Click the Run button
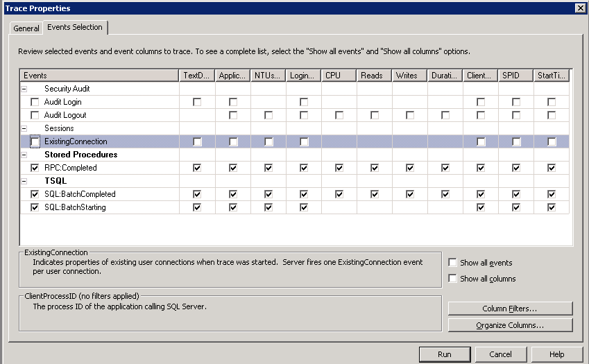Image resolution: width=589 pixels, height=364 pixels. 445,354
